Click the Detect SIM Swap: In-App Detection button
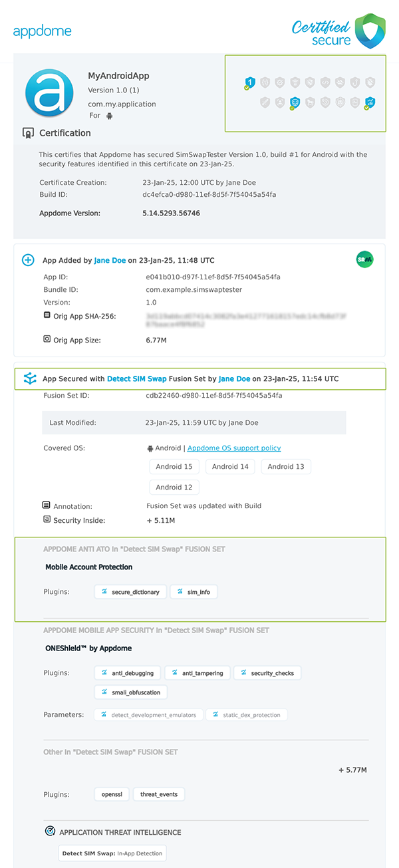Image resolution: width=399 pixels, height=868 pixels. point(112,853)
